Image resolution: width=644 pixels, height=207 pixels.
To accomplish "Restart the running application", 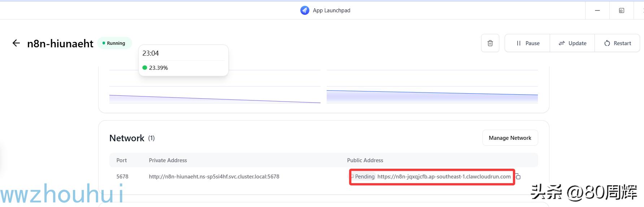I will 617,43.
